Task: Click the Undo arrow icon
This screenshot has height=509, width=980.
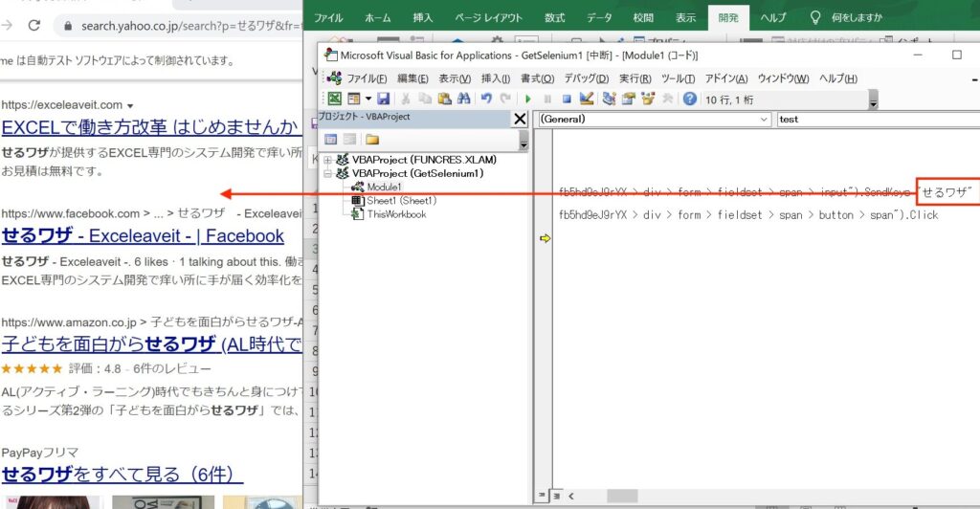Action: coord(486,99)
